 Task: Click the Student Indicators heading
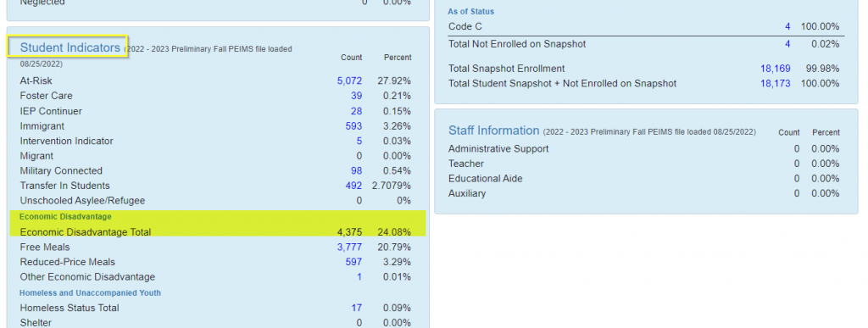pos(70,47)
